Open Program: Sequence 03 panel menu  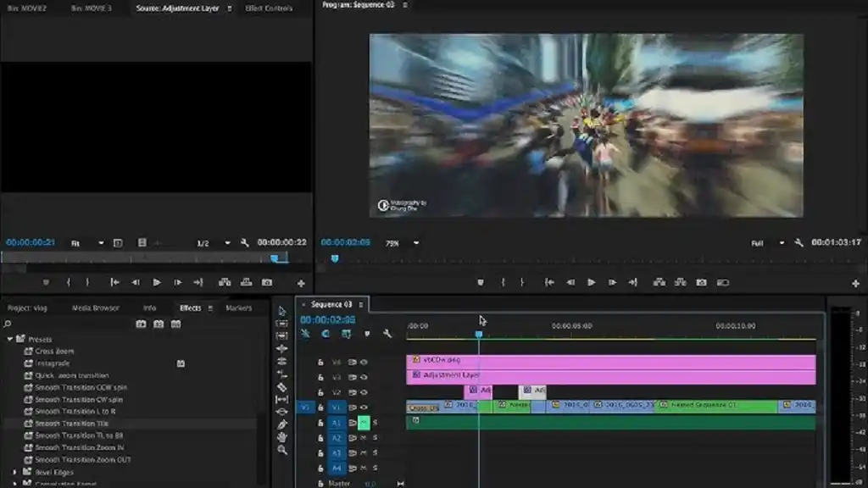tap(405, 5)
